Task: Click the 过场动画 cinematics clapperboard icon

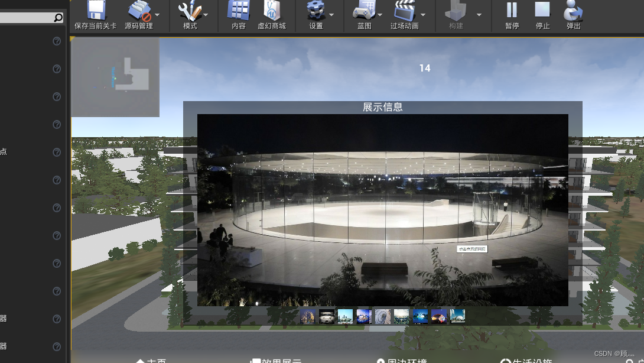Action: point(405,11)
